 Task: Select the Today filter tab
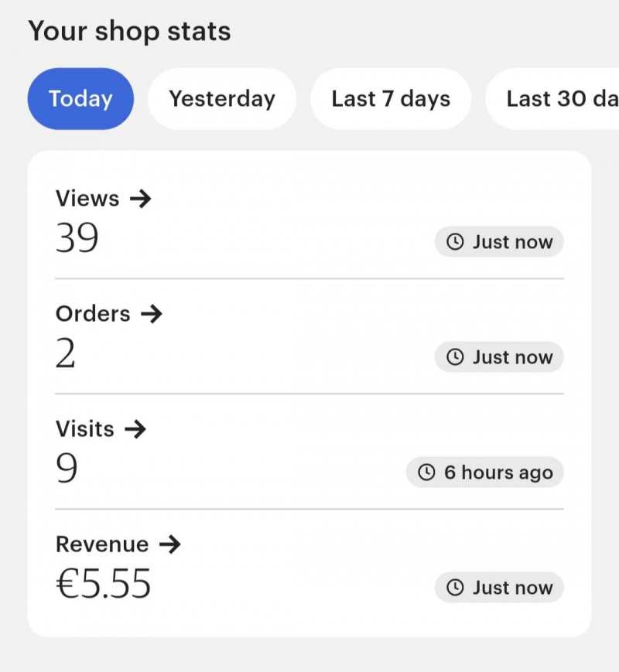(80, 99)
